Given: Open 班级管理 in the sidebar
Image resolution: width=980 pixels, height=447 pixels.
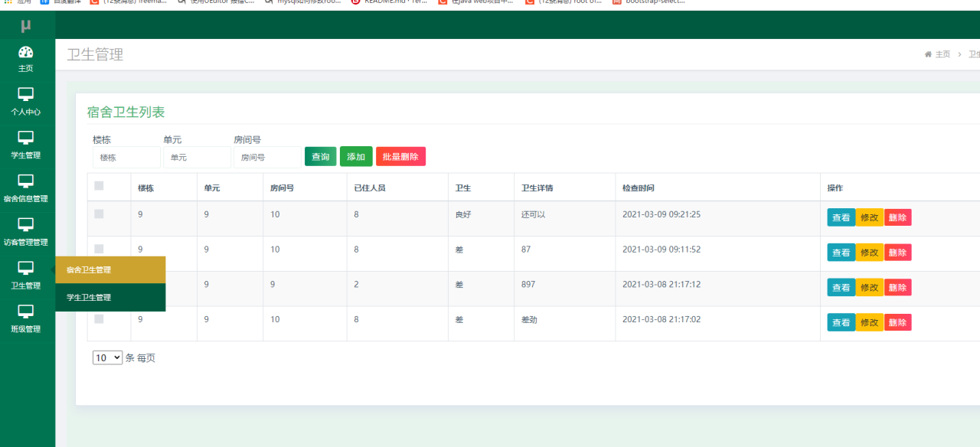Looking at the screenshot, I should (26, 319).
